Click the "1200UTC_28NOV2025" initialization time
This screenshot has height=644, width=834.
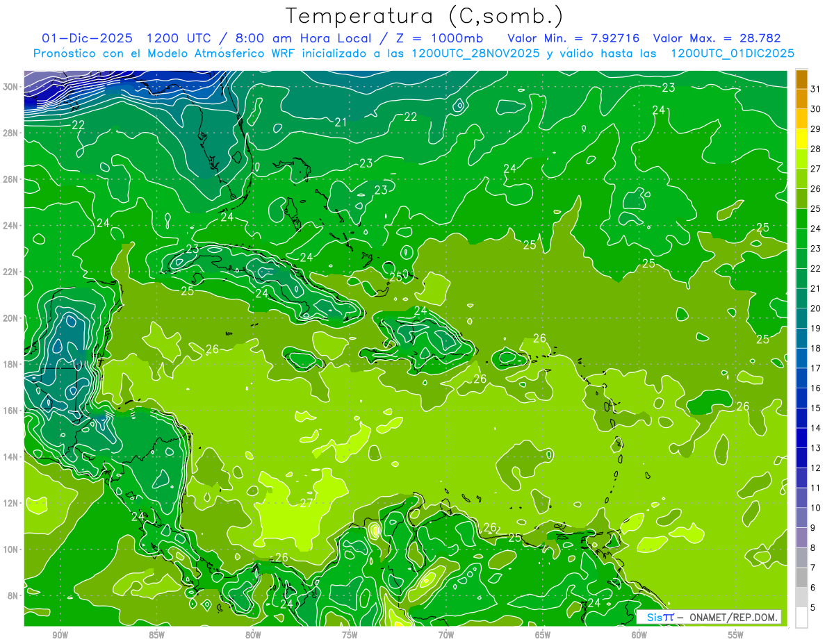476,53
